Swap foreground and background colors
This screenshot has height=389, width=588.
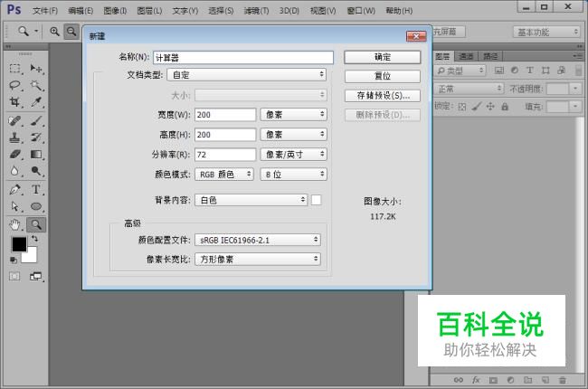34,239
